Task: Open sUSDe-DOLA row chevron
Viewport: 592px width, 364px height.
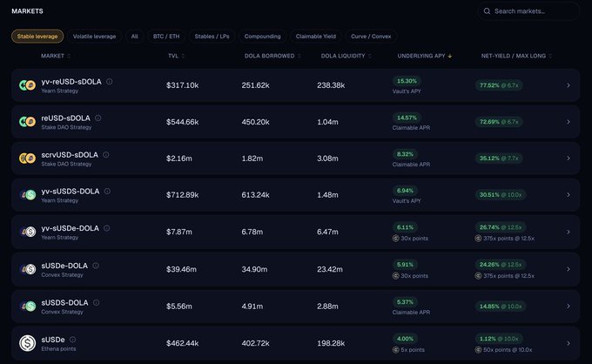Action: point(568,269)
